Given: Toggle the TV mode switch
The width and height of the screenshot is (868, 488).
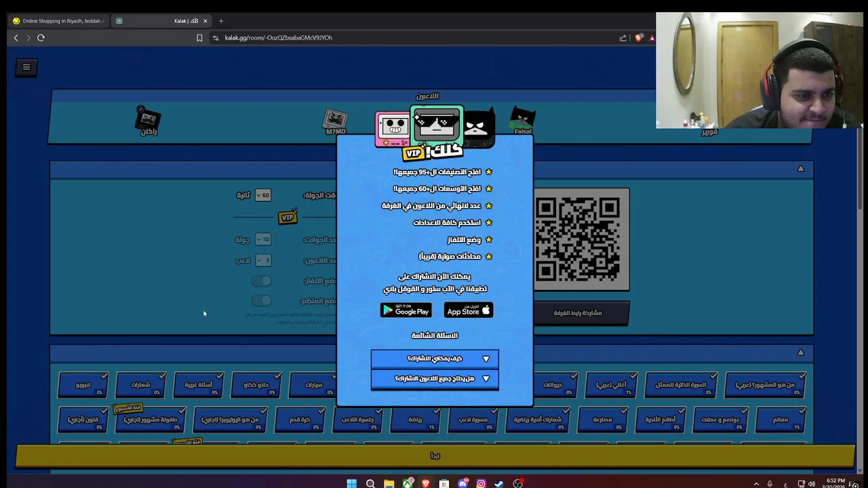Looking at the screenshot, I should pyautogui.click(x=261, y=281).
